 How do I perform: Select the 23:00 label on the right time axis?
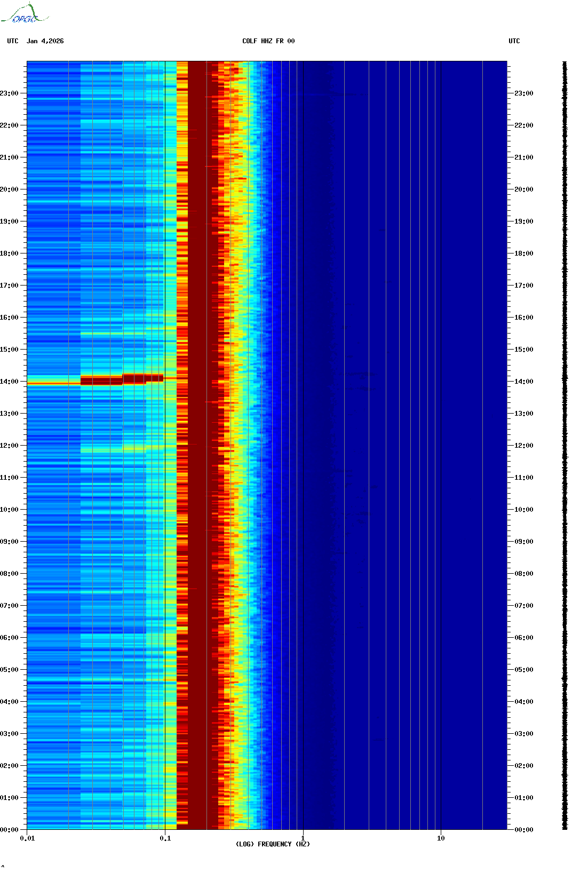[523, 93]
